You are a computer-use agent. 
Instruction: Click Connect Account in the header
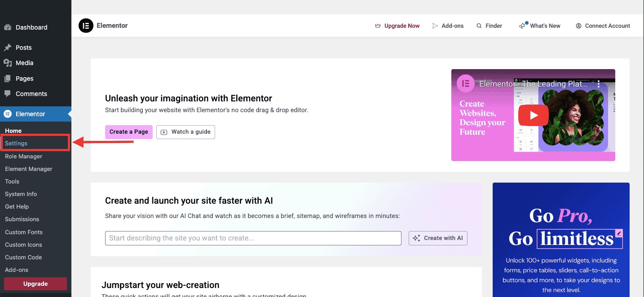603,26
